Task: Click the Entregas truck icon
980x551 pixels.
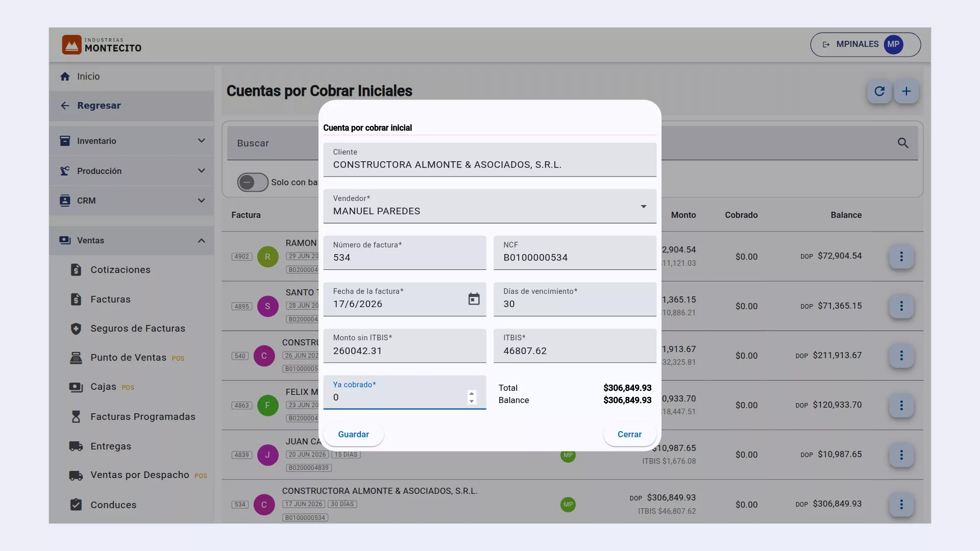Action: pos(76,446)
